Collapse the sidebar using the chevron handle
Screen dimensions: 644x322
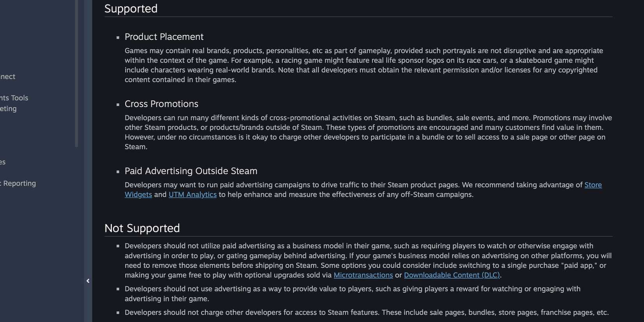(x=87, y=280)
